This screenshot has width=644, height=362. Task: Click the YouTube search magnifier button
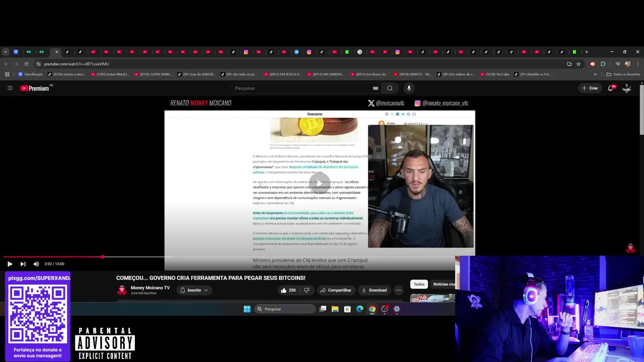pos(390,88)
